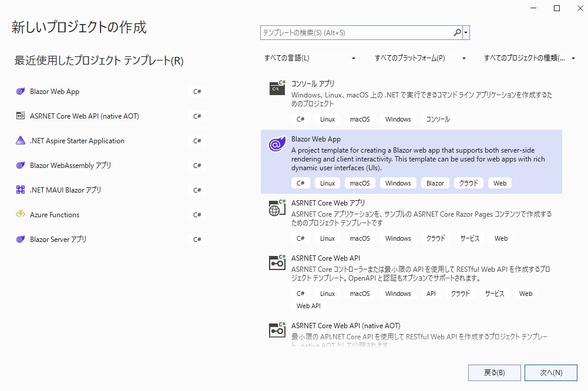Click the Web tag on Blazor Web App
Viewport: 588px width, 391px height.
[x=500, y=183]
